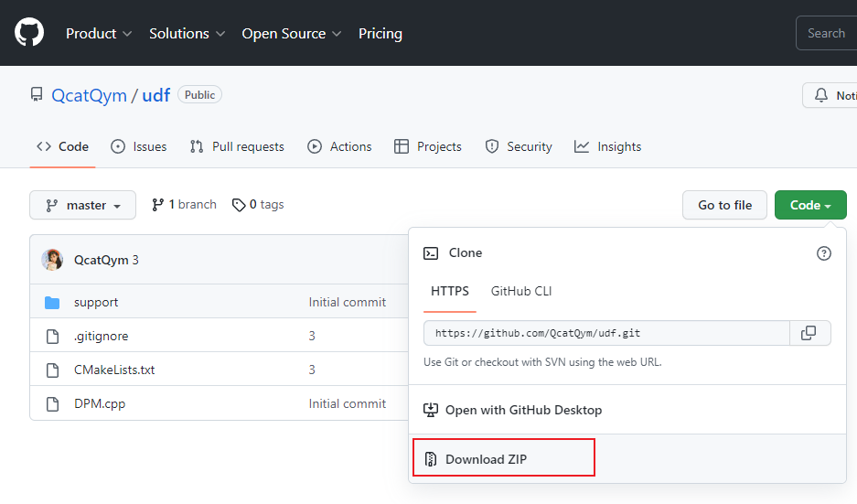Open the master branch dropdown

point(82,206)
